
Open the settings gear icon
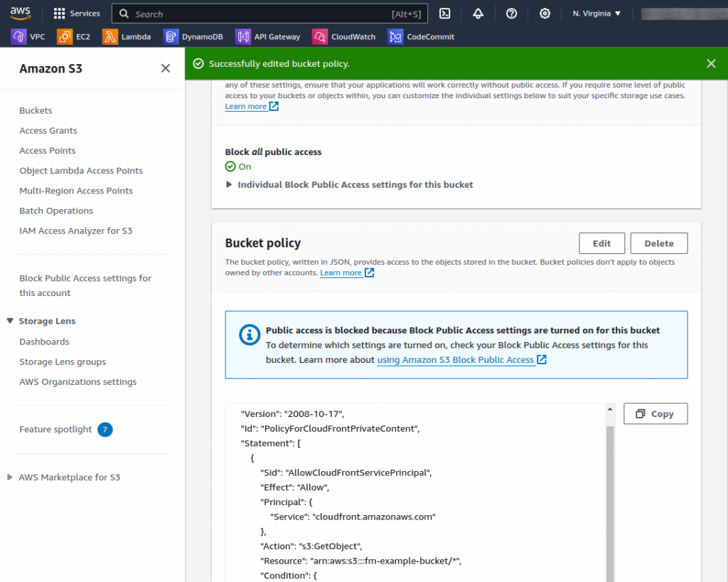click(545, 14)
